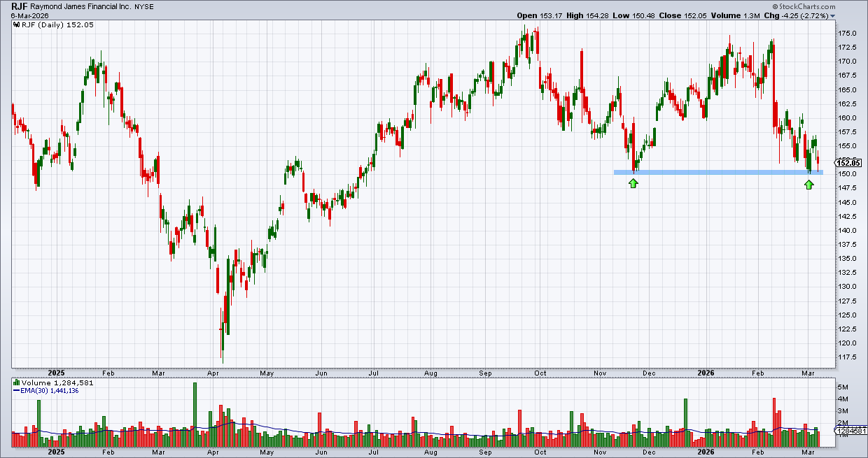Image resolution: width=868 pixels, height=458 pixels.
Task: Click the 4M volume axis label
Action: (843, 399)
